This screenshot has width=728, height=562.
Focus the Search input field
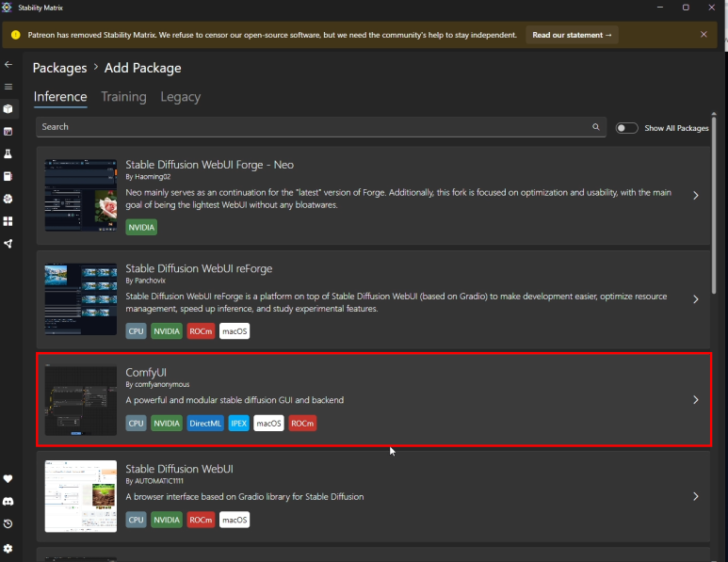[x=321, y=127]
